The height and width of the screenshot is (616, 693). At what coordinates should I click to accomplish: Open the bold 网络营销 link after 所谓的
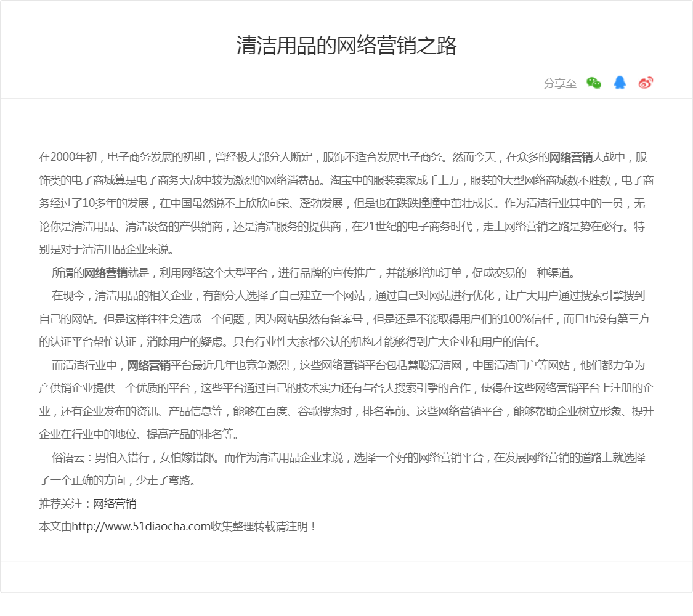(105, 273)
